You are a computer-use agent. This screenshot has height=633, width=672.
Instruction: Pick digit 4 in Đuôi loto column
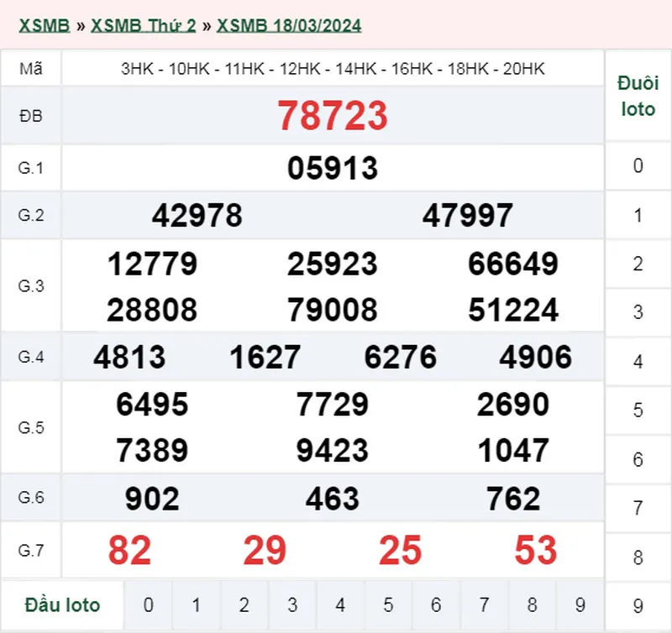click(638, 362)
